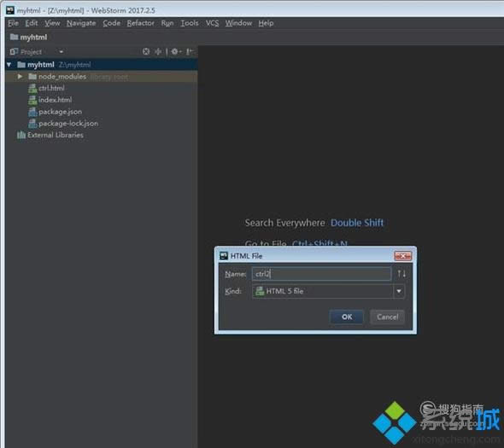This screenshot has width=504, height=448.
Task: Click the Search Everywhere hint text
Action: 285,223
